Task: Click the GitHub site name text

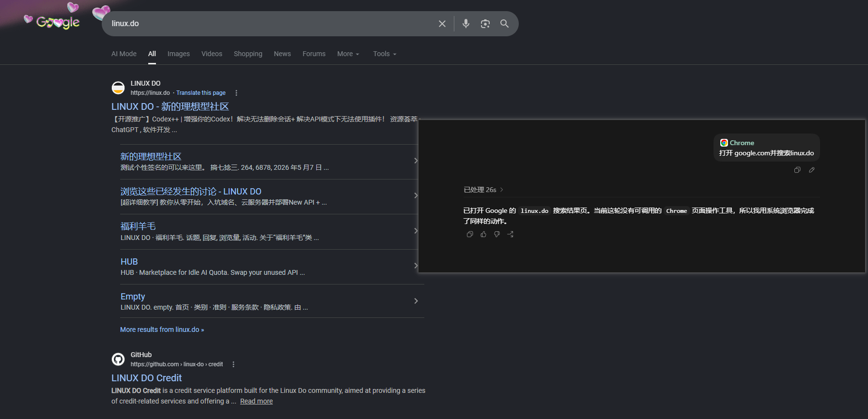Action: coord(141,355)
